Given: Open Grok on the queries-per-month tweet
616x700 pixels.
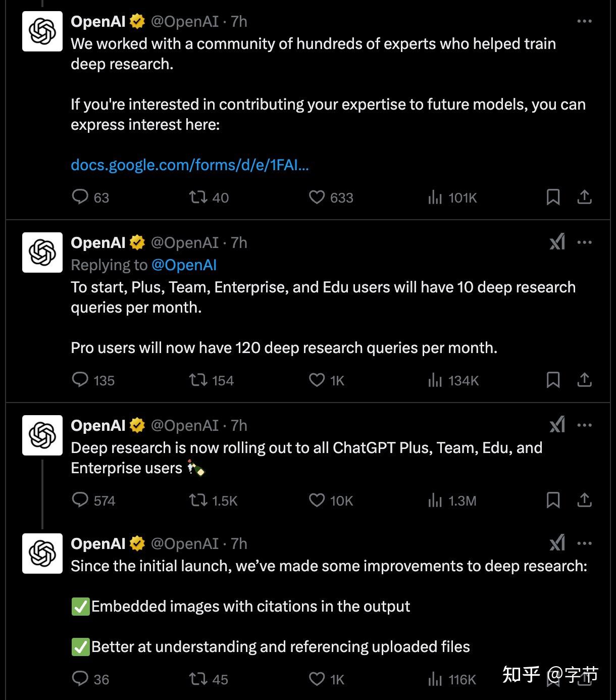Looking at the screenshot, I should tap(557, 242).
